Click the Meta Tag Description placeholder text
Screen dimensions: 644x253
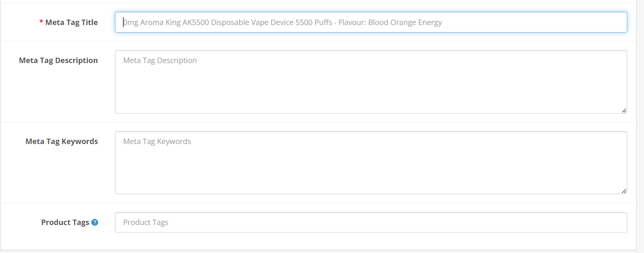pos(160,60)
